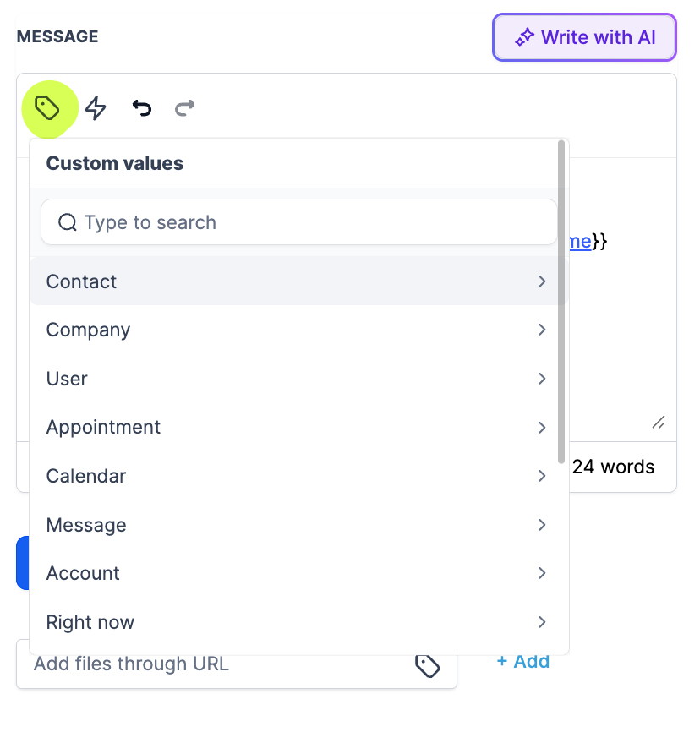Click the custom values list scrollbar
700x732 pixels.
point(561,302)
